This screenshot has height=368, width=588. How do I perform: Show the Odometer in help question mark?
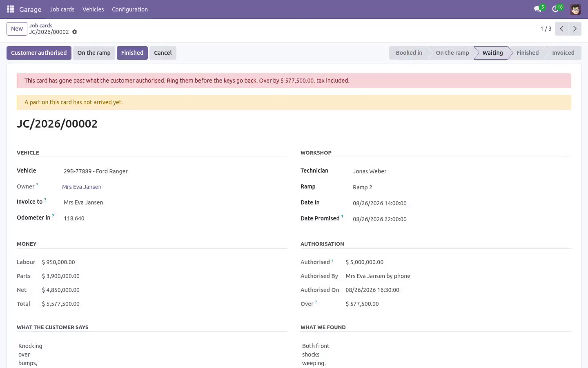tap(53, 216)
